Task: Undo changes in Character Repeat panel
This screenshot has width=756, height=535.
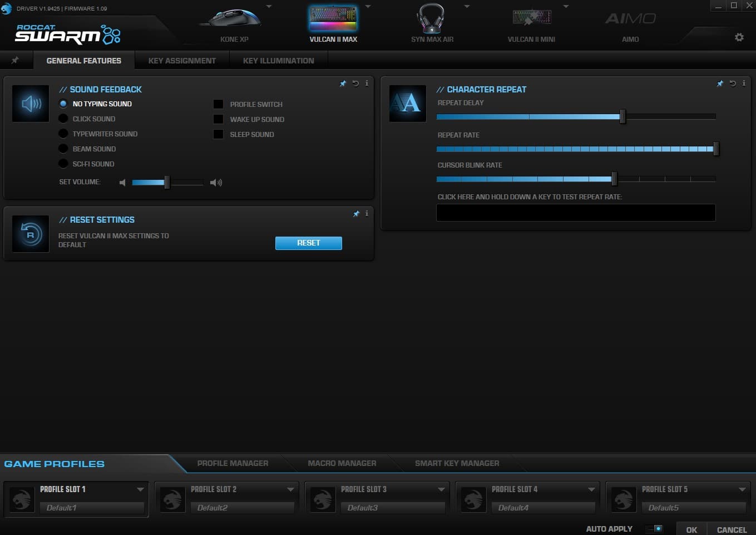Action: click(733, 84)
